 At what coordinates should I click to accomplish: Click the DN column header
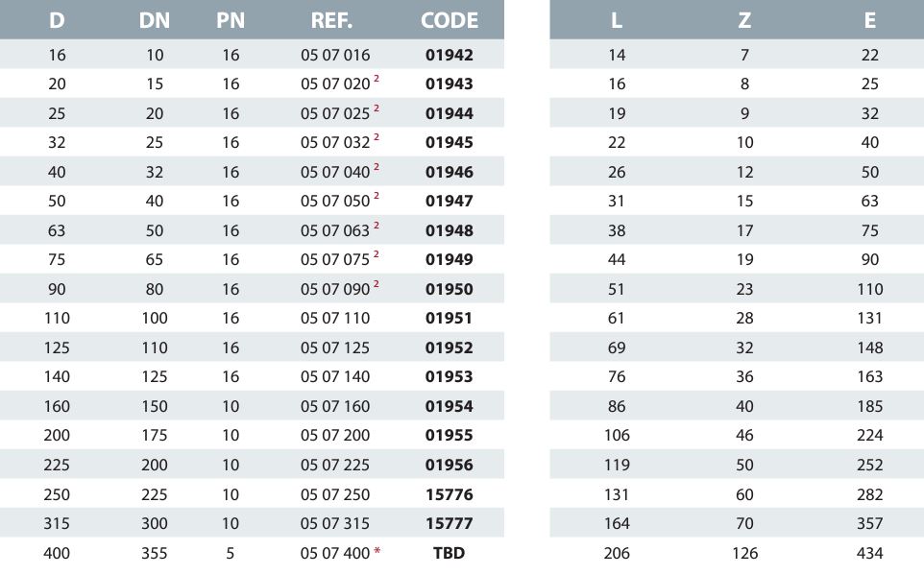[x=155, y=20]
